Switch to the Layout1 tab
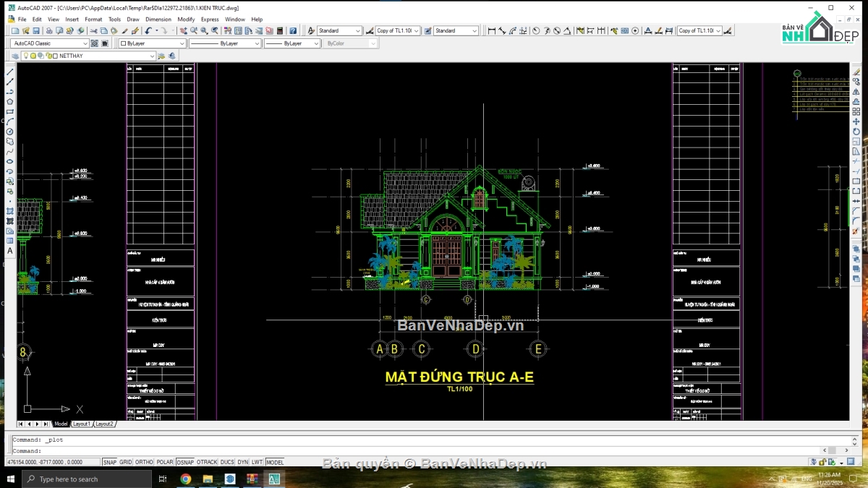This screenshot has width=868, height=488. coord(81,424)
